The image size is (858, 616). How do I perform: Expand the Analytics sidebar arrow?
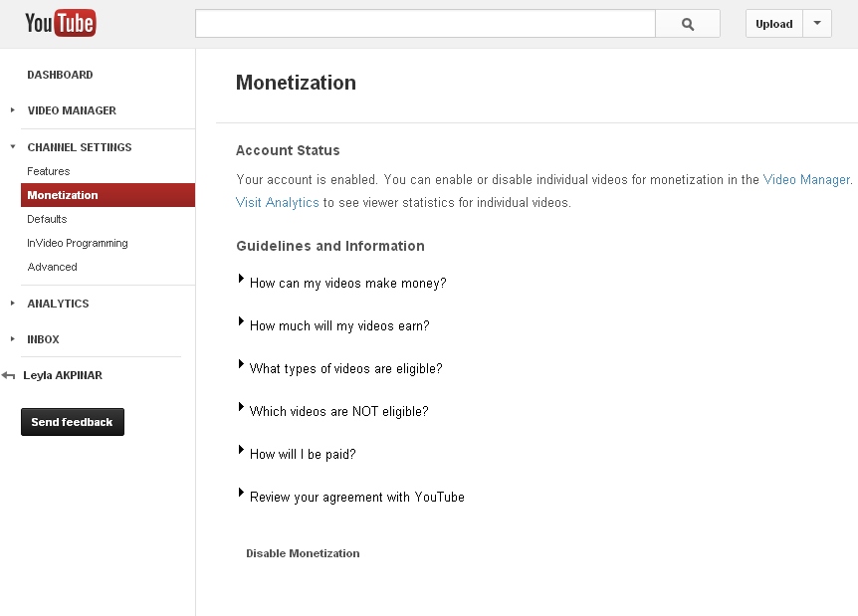13,304
